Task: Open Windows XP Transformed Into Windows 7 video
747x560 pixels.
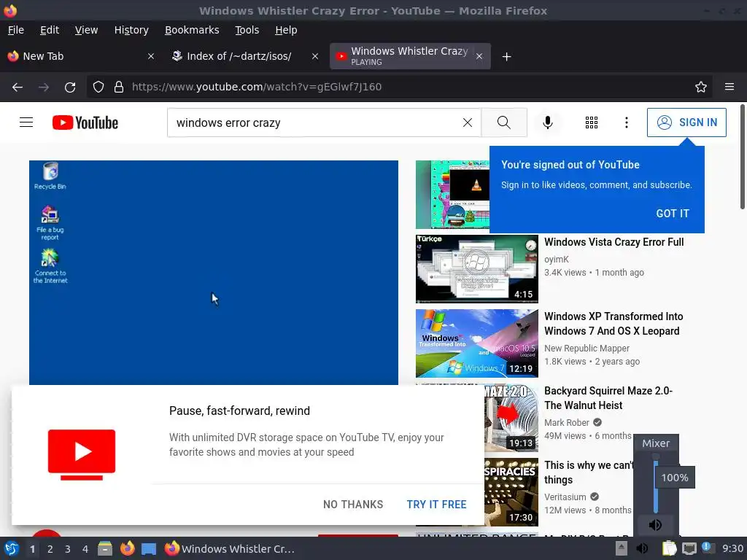Action: pyautogui.click(x=614, y=324)
